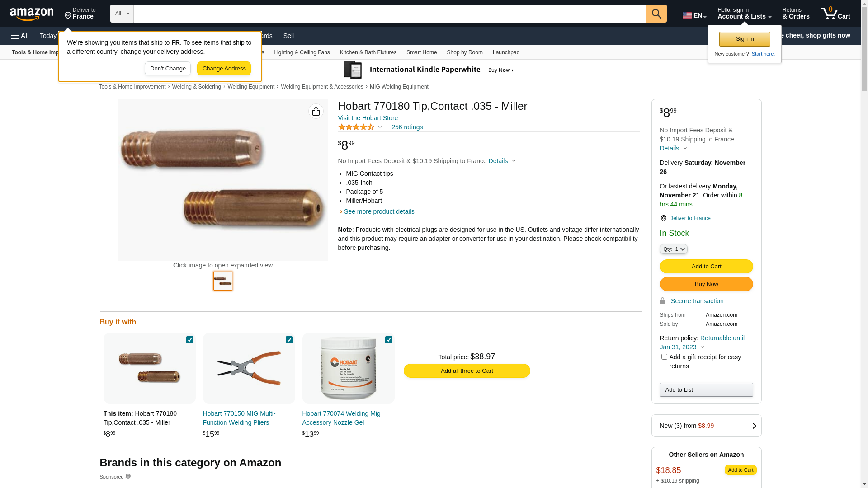Image resolution: width=868 pixels, height=488 pixels.
Task: Click the Deliver to France location icon
Action: click(663, 218)
